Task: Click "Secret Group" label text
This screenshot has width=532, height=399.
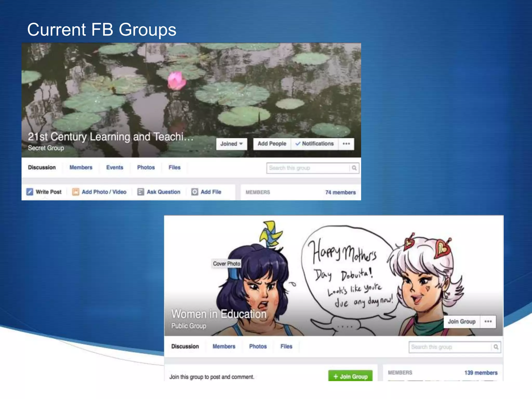Action: (46, 148)
